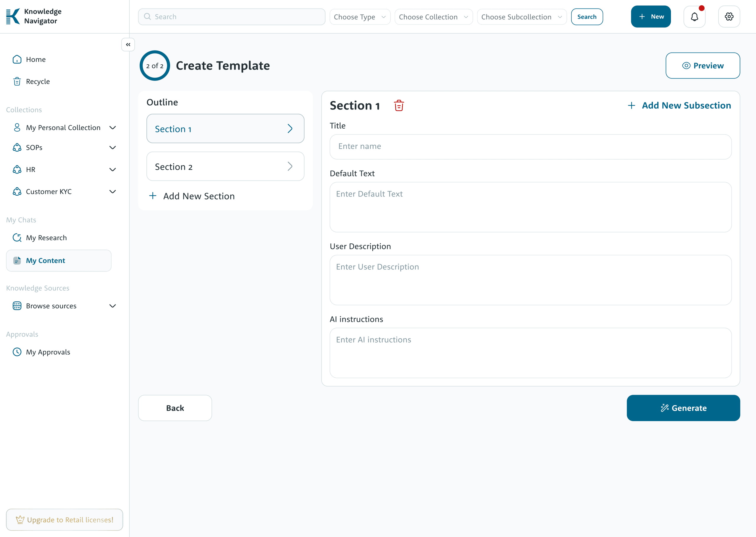Click the Title name input field
The height and width of the screenshot is (537, 756).
click(530, 146)
